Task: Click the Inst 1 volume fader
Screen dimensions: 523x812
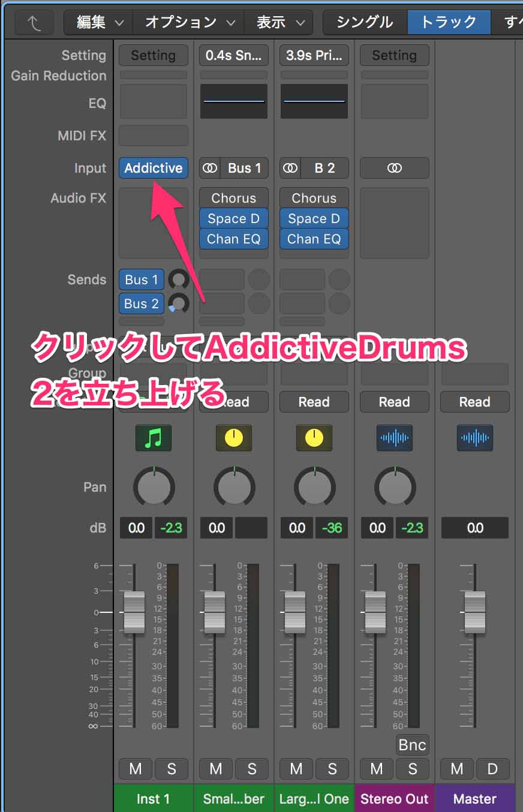Action: (x=134, y=612)
